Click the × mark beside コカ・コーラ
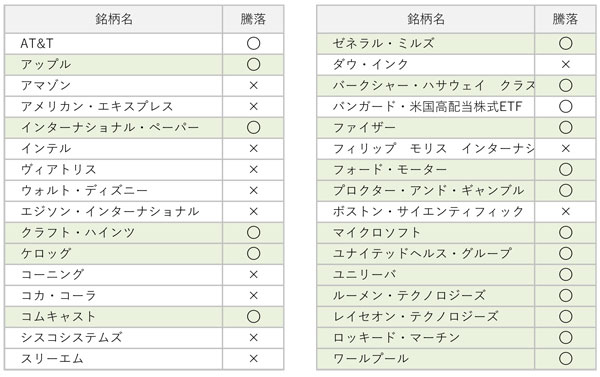The height and width of the screenshot is (377, 600). [x=253, y=295]
